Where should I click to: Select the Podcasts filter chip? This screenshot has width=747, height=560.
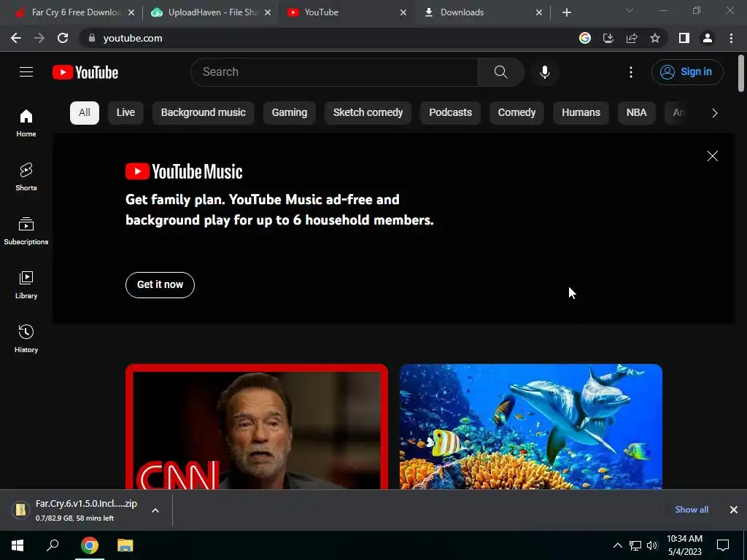(x=450, y=113)
